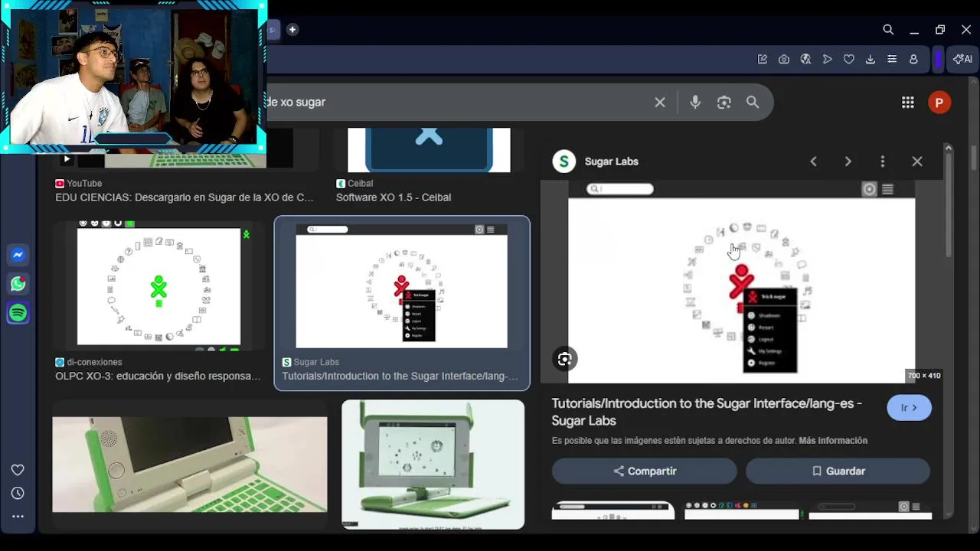Click Lens search icon on preview image
Viewport: 980px width, 551px height.
click(564, 359)
